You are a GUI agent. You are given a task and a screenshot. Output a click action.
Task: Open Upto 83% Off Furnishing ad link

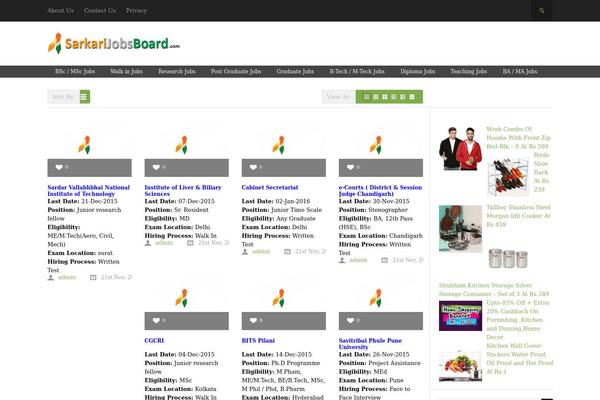(x=518, y=320)
